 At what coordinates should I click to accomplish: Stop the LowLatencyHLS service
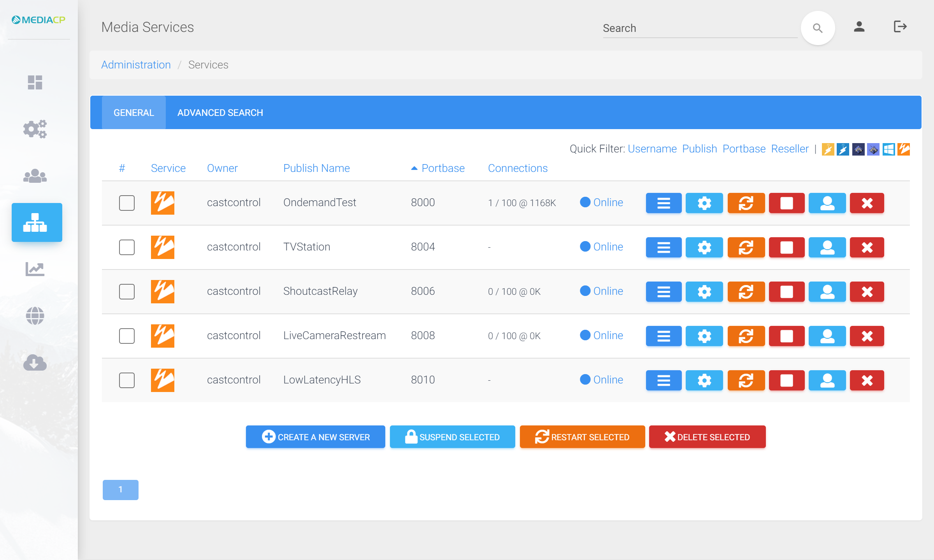pyautogui.click(x=787, y=380)
